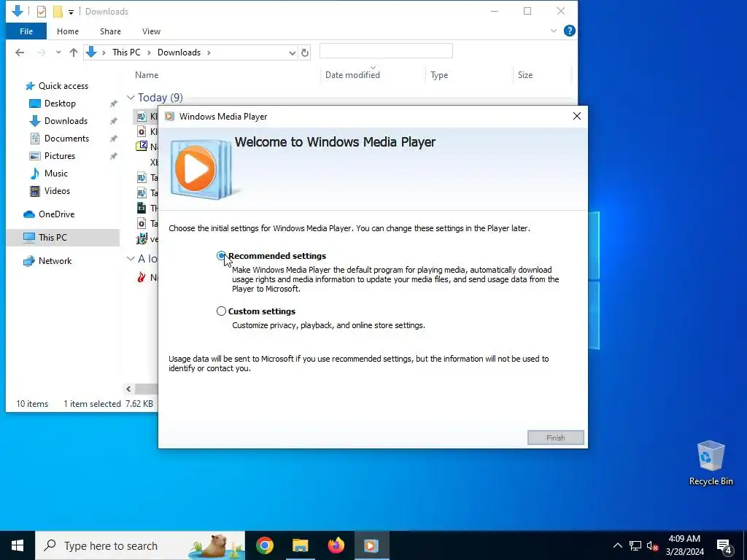Click the muted volume tray icon
The height and width of the screenshot is (560, 747).
click(x=652, y=545)
